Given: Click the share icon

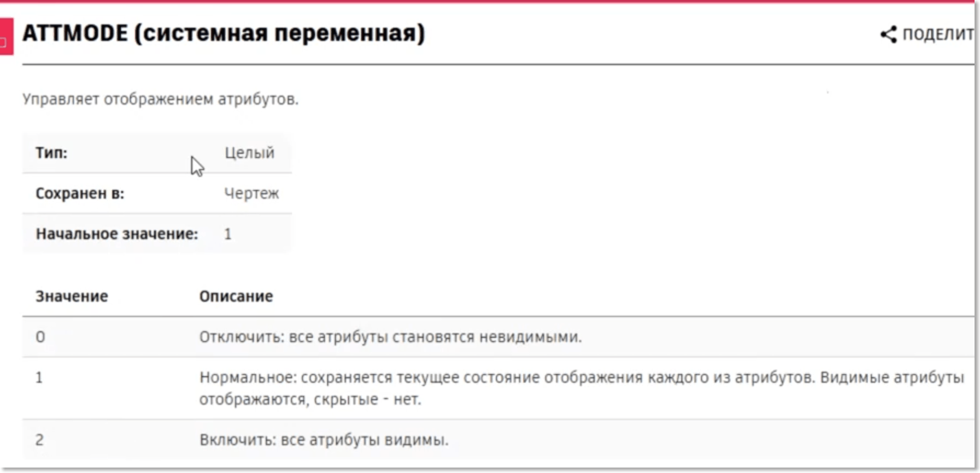Looking at the screenshot, I should (888, 34).
